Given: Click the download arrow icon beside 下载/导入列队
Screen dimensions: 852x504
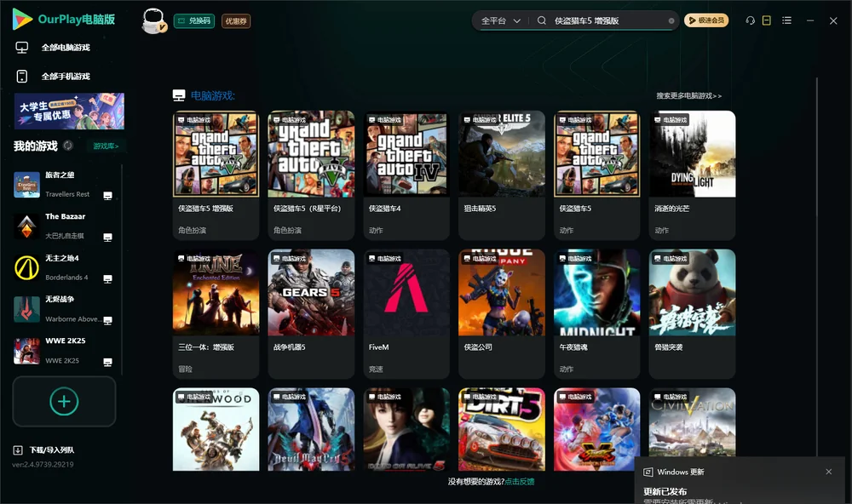Looking at the screenshot, I should pyautogui.click(x=18, y=450).
